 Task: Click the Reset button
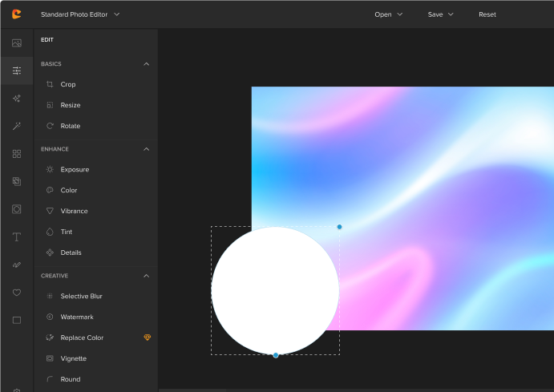coord(487,14)
